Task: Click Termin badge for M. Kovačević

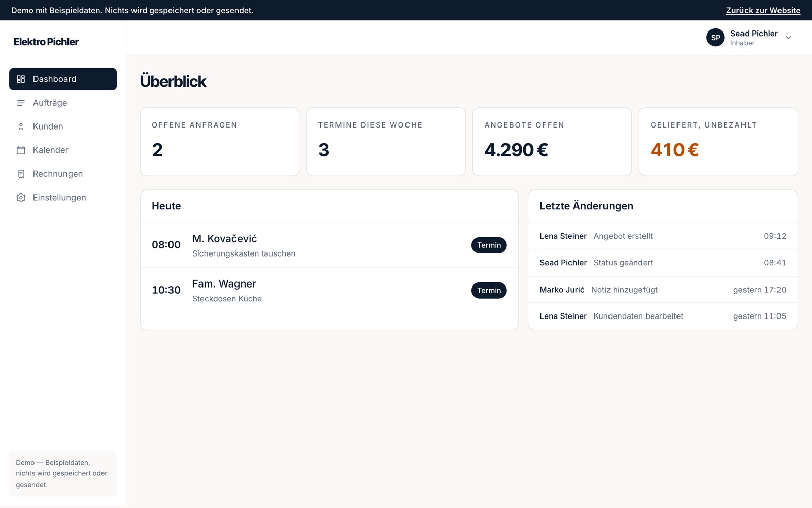Action: [x=489, y=245]
